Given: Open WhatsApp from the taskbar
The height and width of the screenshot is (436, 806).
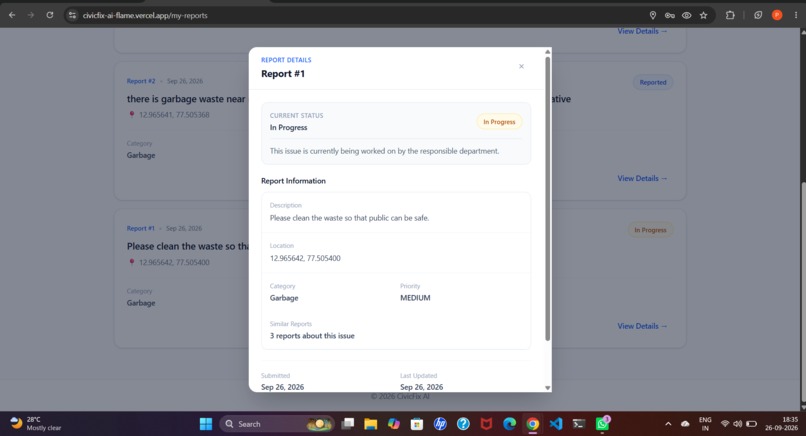Looking at the screenshot, I should coord(602,424).
